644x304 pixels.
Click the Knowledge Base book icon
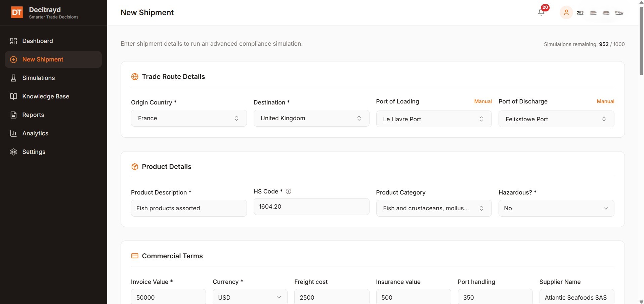pyautogui.click(x=13, y=96)
